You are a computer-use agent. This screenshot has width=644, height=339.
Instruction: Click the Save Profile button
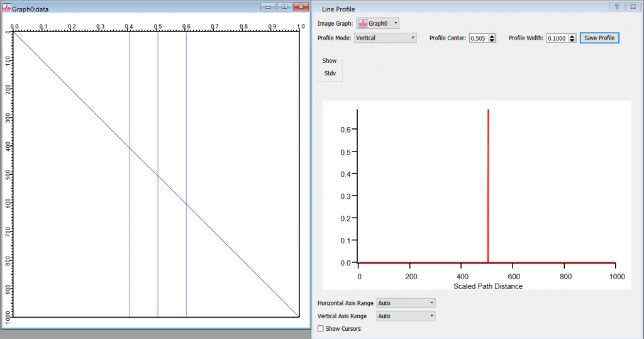click(x=599, y=38)
